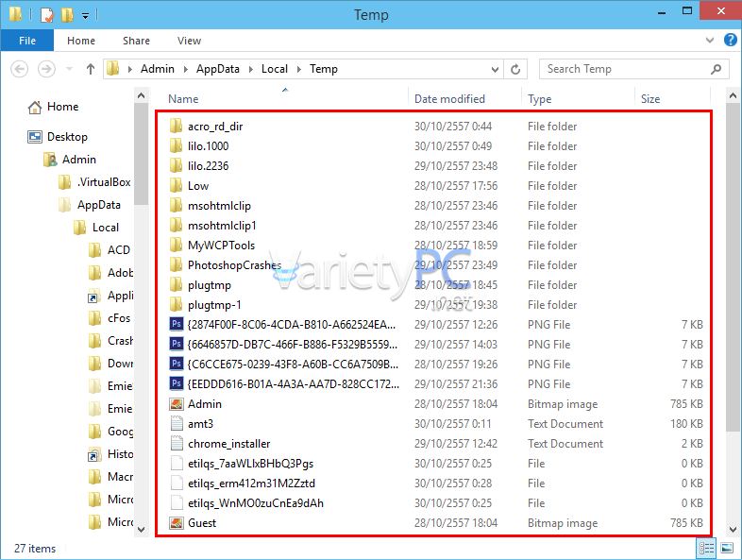Select the {EEDDD616 Photoshop PNG file
Screen dimensions: 742x560
pos(284,384)
